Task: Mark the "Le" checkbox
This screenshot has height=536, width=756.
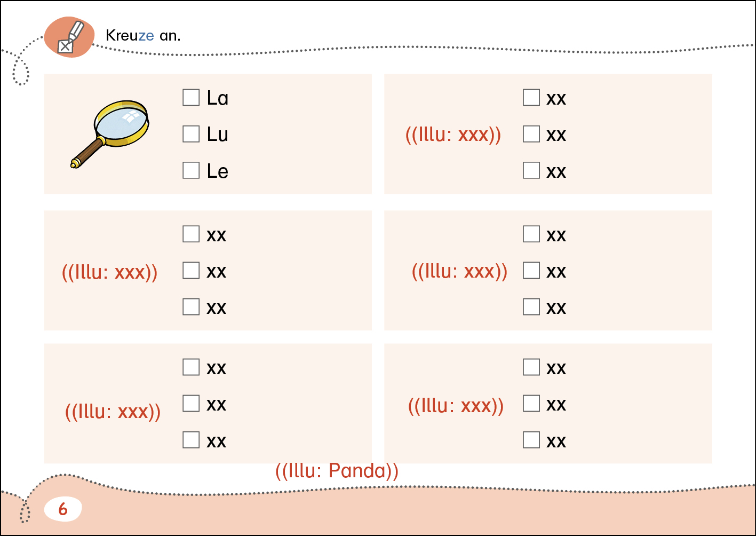Action: tap(191, 170)
